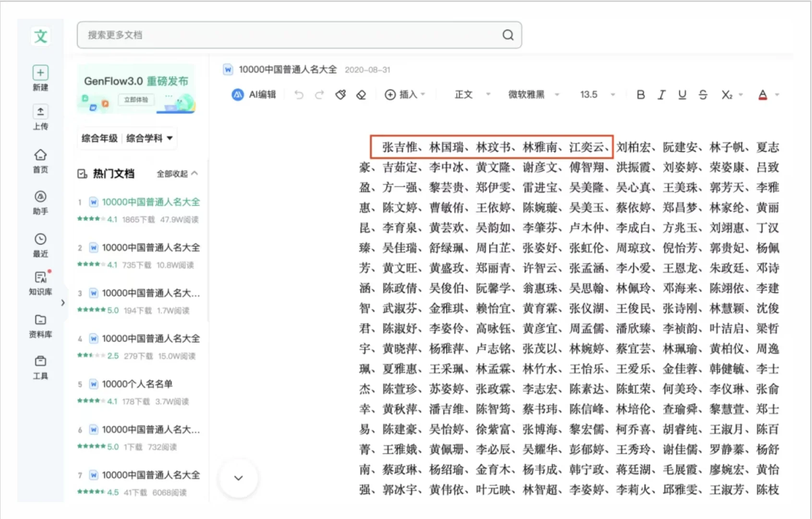Toggle italic formatting
812x519 pixels.
[x=661, y=95]
